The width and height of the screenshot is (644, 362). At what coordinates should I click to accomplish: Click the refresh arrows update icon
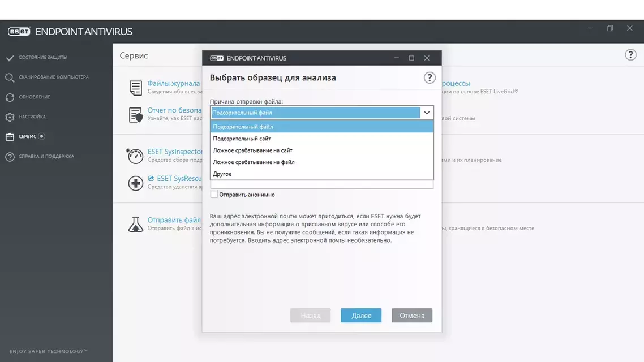click(x=10, y=97)
